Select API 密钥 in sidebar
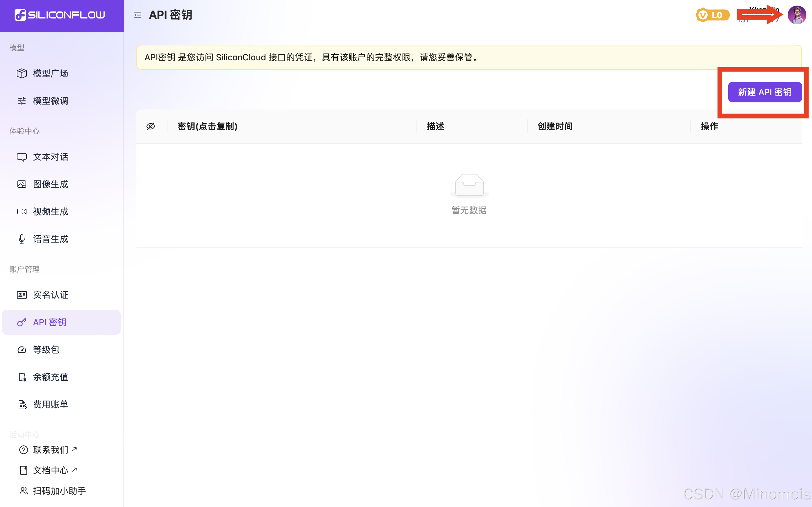This screenshot has width=812, height=507. [x=50, y=322]
